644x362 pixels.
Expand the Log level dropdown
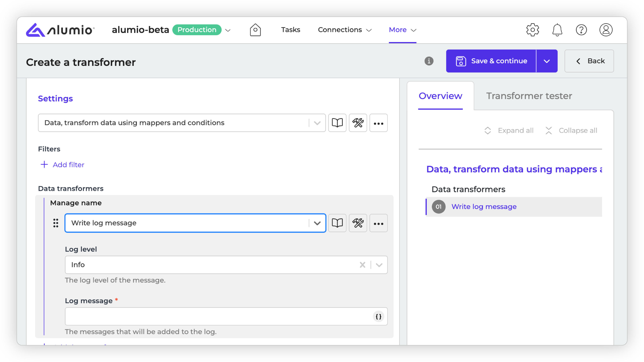click(379, 265)
